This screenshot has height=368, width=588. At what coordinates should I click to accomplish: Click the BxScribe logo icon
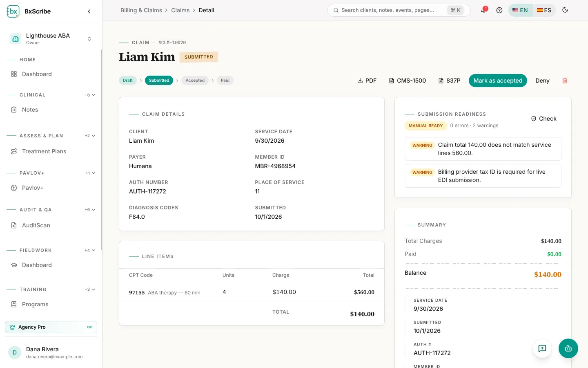point(13,11)
